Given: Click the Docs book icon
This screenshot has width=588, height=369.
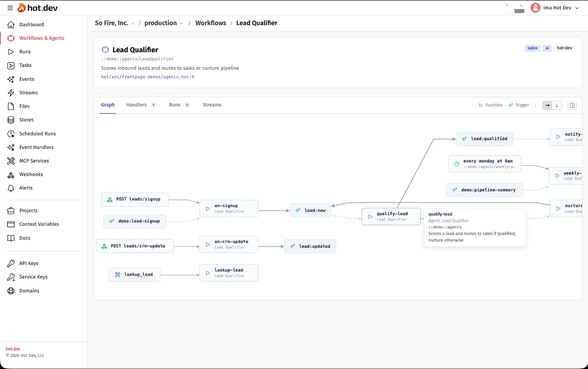Looking at the screenshot, I should point(11,238).
